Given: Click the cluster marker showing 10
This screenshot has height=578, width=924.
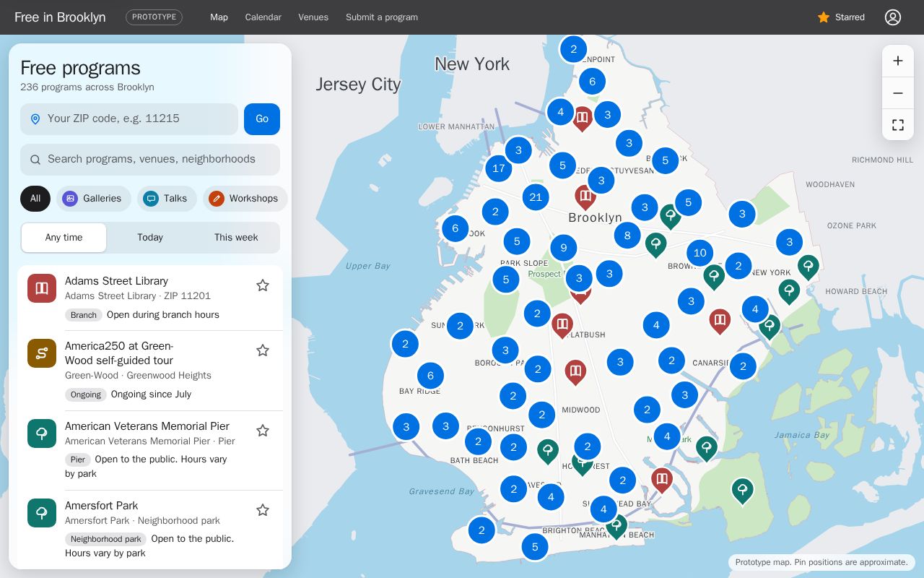Looking at the screenshot, I should pyautogui.click(x=699, y=253).
